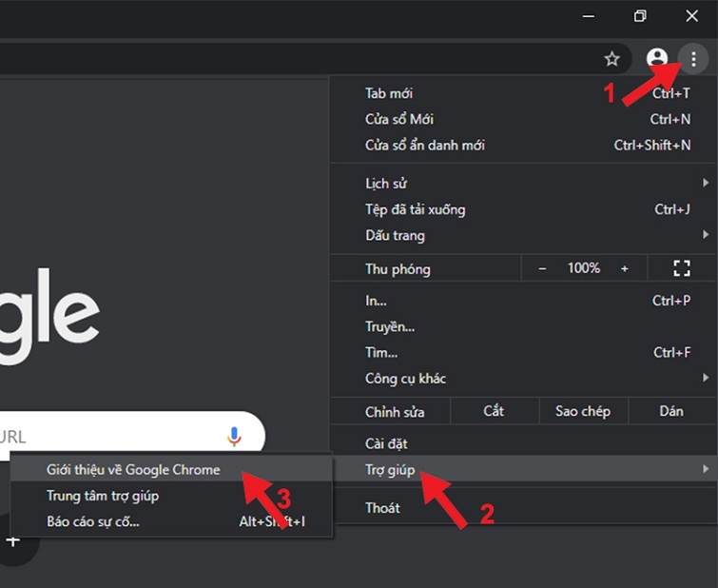Screen dimensions: 718x588
Task: Click the Google search input field
Action: tap(114, 437)
